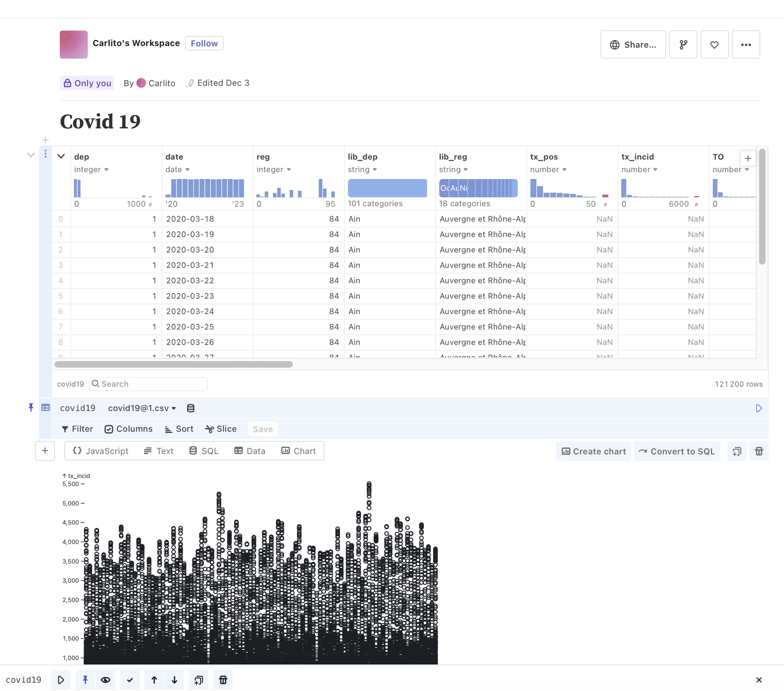
Task: Delete cell using bottom bar trash icon
Action: coord(223,680)
